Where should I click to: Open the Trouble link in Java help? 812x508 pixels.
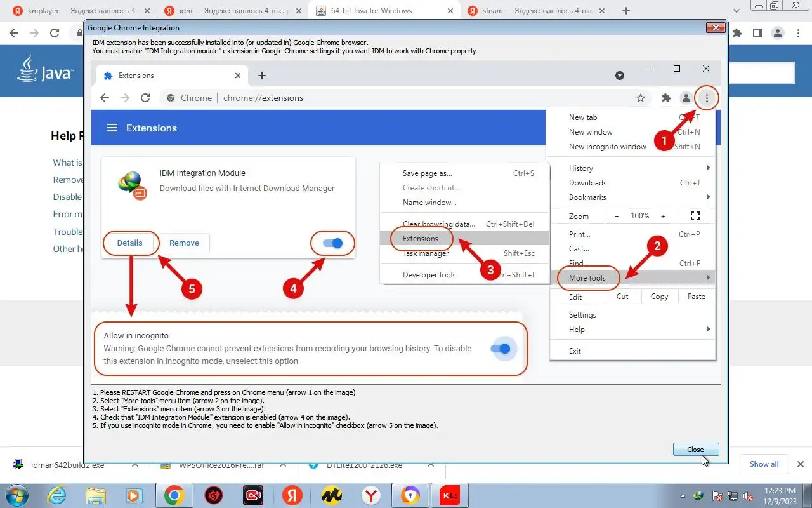tap(68, 232)
